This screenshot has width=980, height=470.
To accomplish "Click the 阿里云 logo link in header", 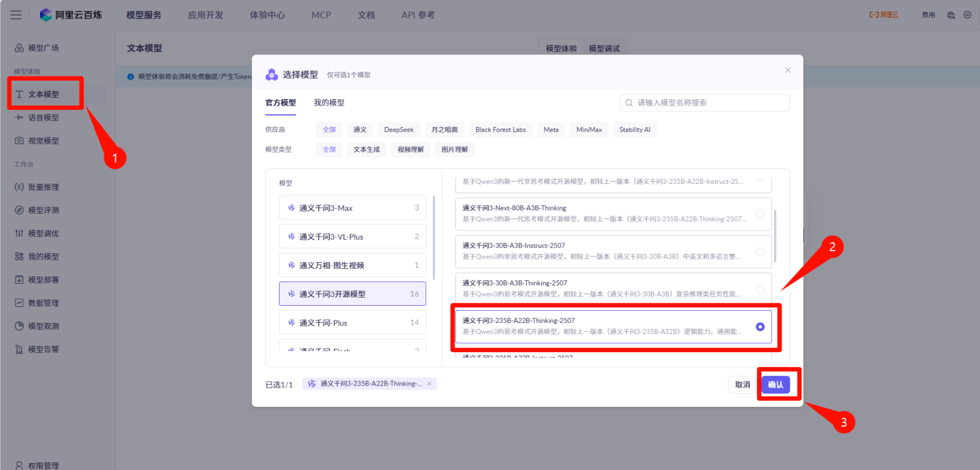I will click(x=884, y=15).
